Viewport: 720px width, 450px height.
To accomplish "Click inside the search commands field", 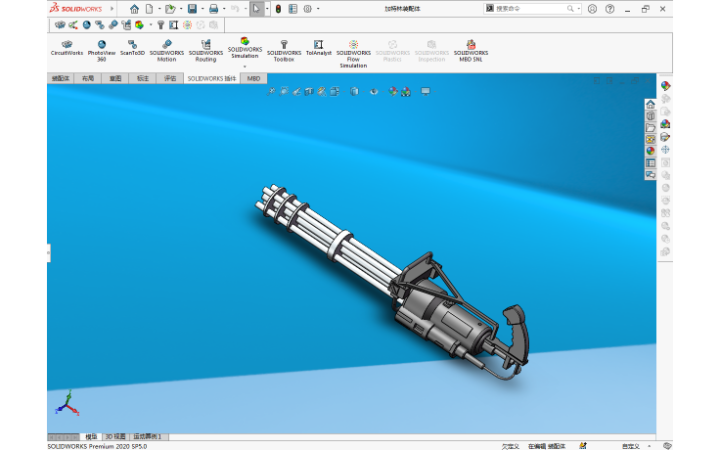I will 530,8.
